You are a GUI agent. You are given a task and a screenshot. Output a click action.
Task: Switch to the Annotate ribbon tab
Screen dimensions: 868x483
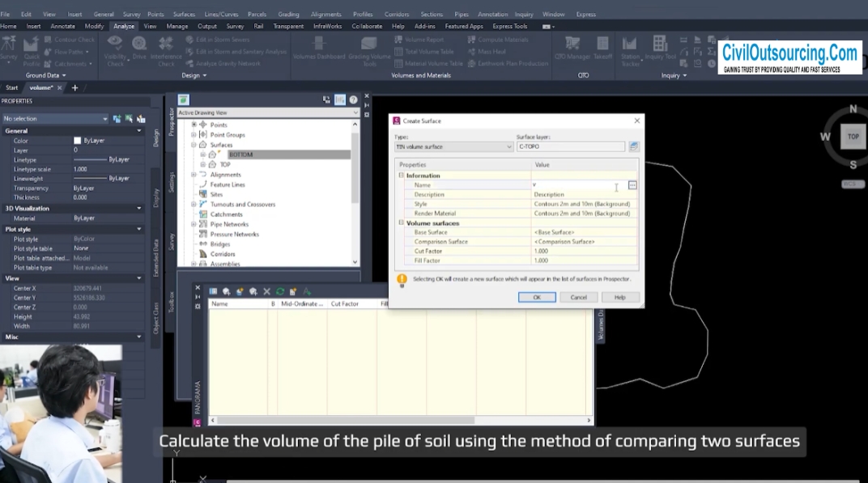pyautogui.click(x=62, y=26)
